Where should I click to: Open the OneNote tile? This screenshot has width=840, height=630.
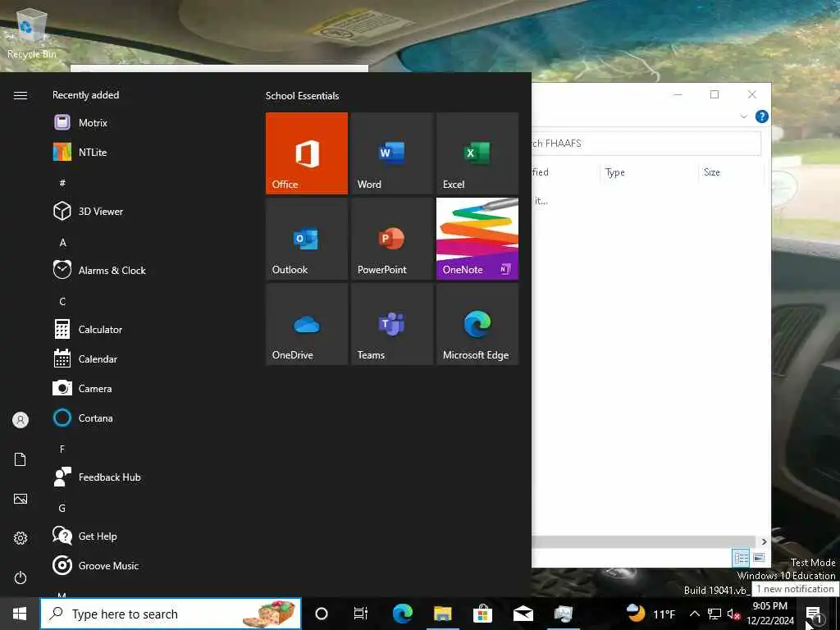pos(477,239)
